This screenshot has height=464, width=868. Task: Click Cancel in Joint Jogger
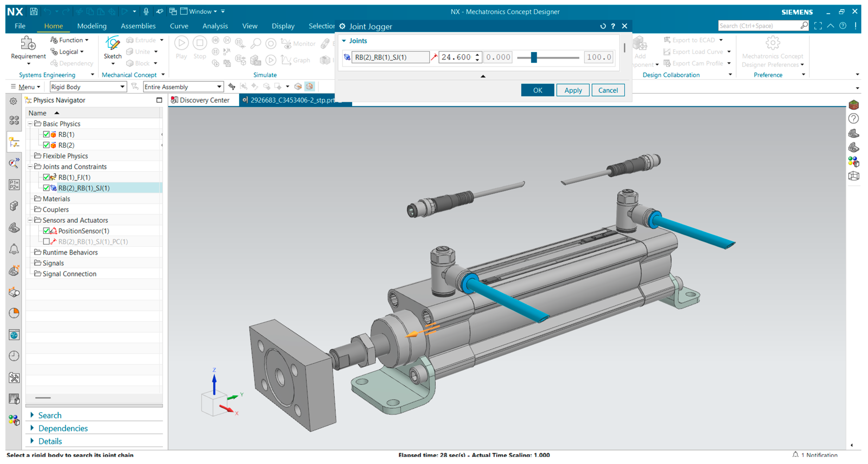(x=608, y=90)
